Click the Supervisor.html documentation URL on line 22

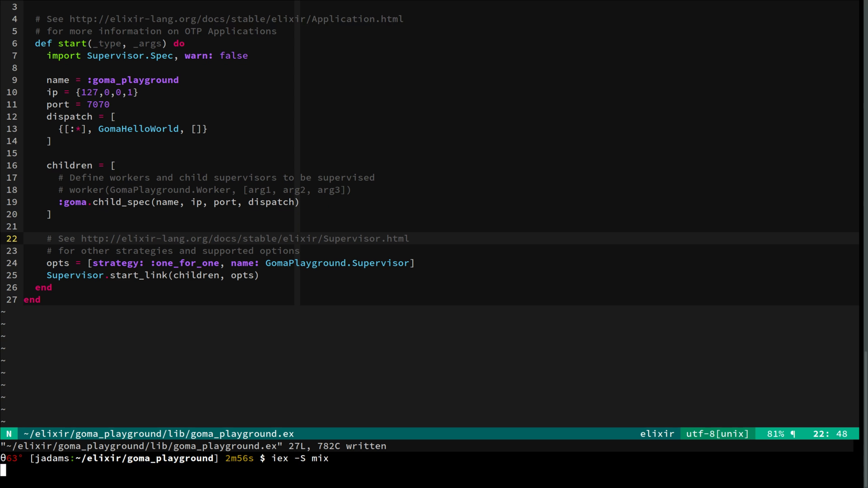[x=245, y=239]
